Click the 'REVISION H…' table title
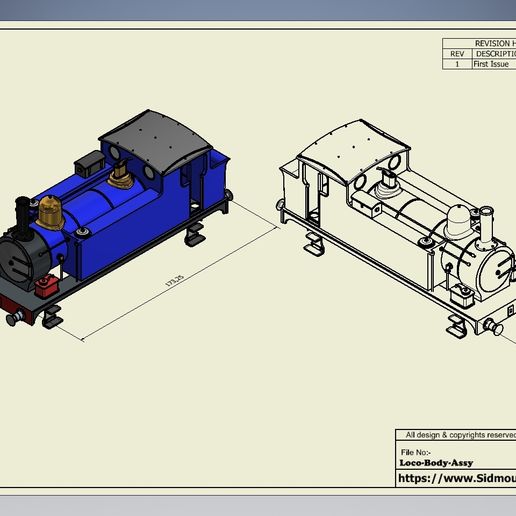 pos(495,43)
